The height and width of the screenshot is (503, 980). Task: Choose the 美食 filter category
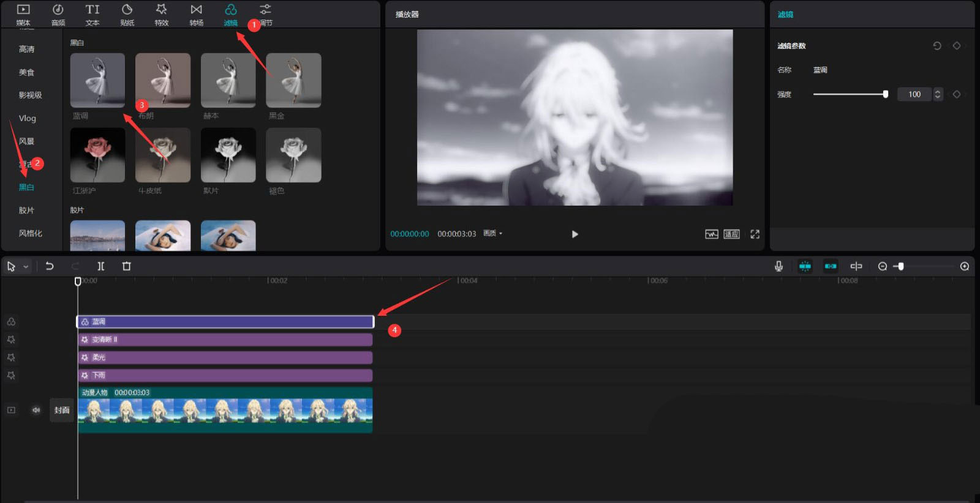(x=27, y=72)
